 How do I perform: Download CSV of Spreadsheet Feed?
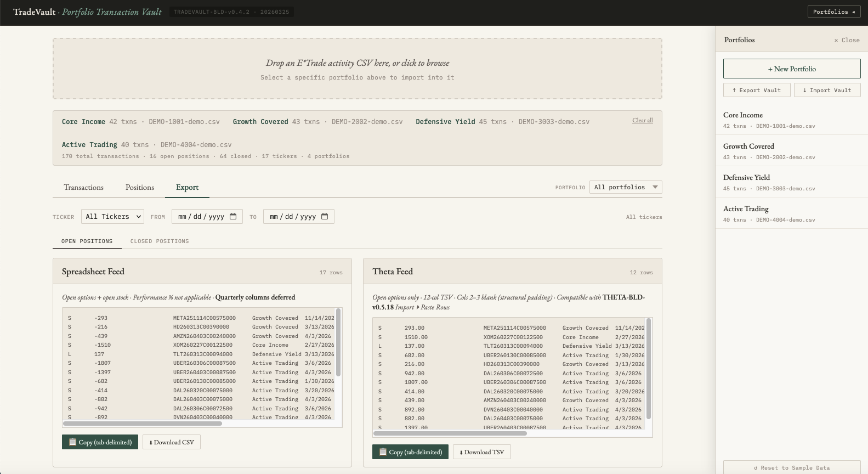click(x=172, y=442)
